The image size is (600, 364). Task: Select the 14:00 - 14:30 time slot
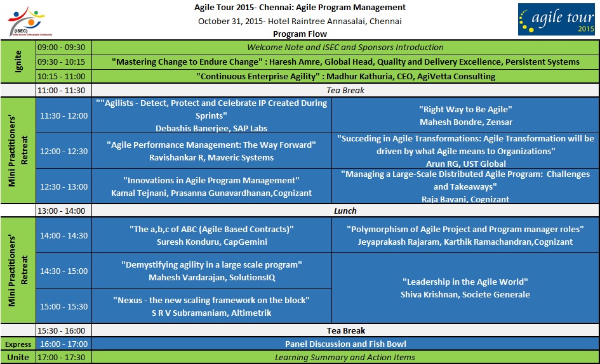(x=64, y=235)
